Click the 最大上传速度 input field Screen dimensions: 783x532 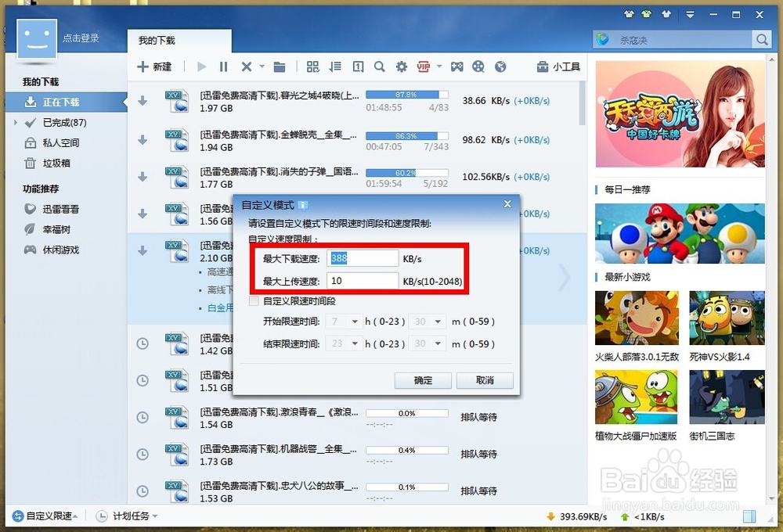tap(362, 281)
